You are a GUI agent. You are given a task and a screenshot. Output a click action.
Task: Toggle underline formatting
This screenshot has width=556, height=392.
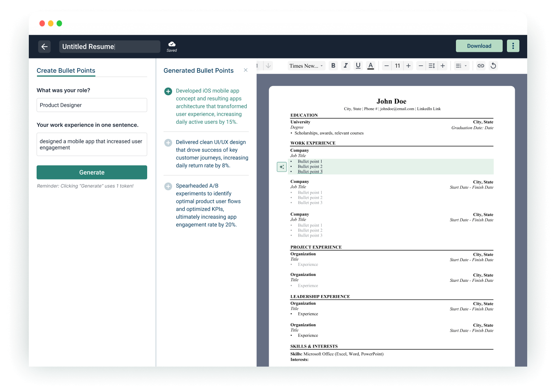[358, 65]
